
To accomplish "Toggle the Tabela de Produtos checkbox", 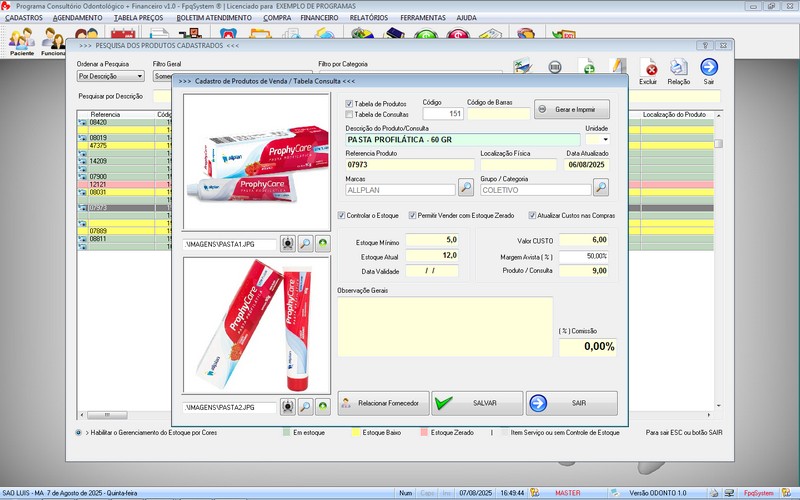I will pos(349,104).
